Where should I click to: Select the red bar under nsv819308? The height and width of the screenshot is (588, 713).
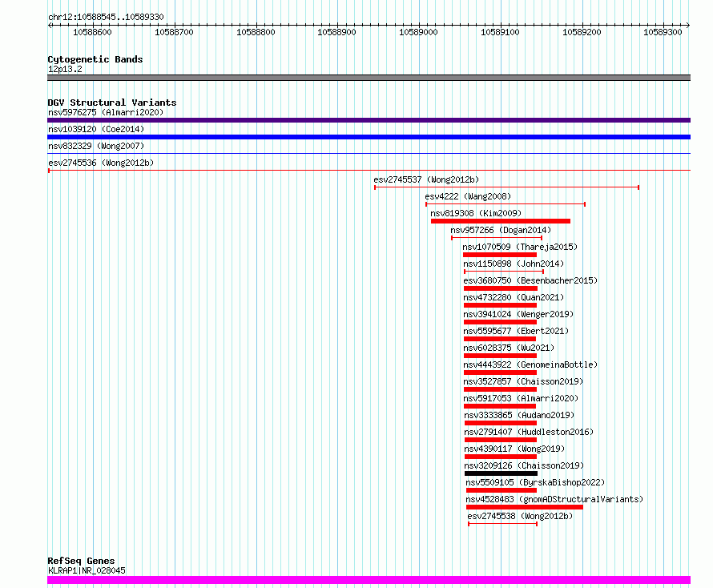501,221
